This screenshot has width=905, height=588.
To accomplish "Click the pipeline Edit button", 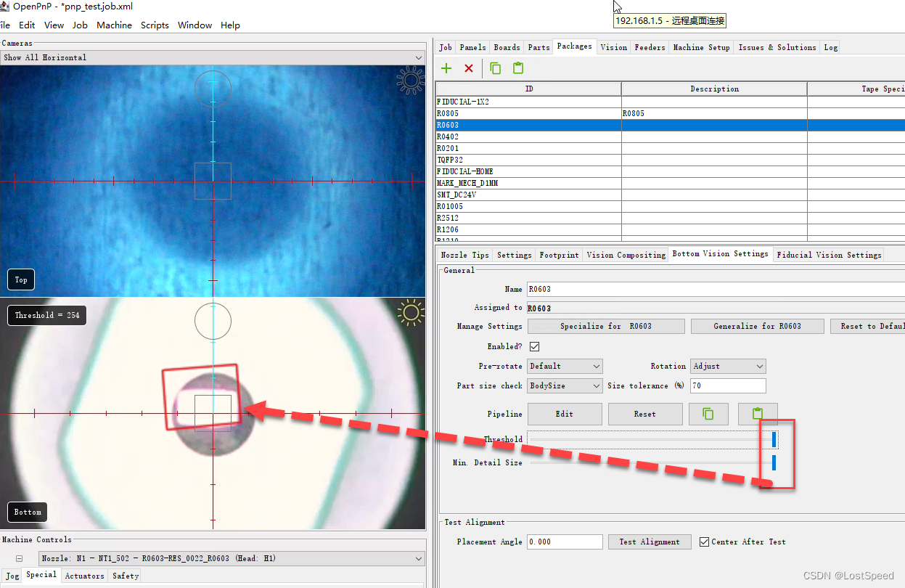I will 565,414.
